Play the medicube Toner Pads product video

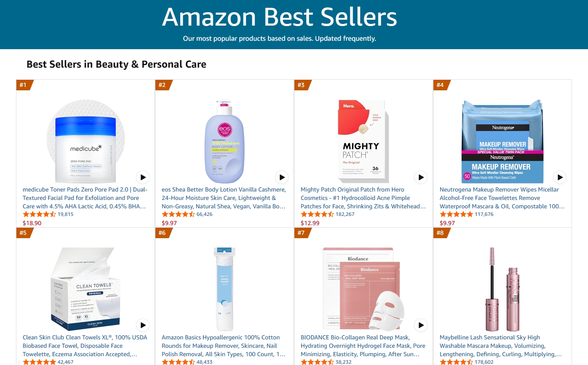coord(143,177)
